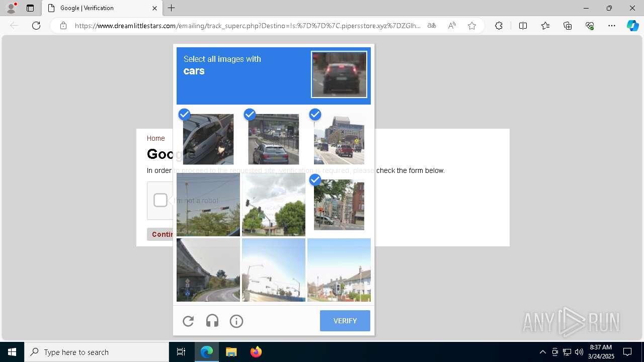Open Browser essentials heart icon
This screenshot has height=362, width=644.
click(590, 26)
